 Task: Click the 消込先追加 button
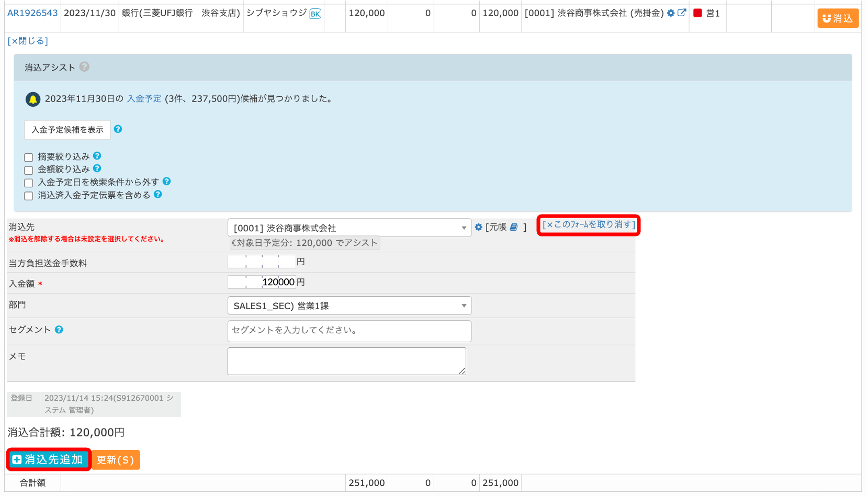point(49,459)
